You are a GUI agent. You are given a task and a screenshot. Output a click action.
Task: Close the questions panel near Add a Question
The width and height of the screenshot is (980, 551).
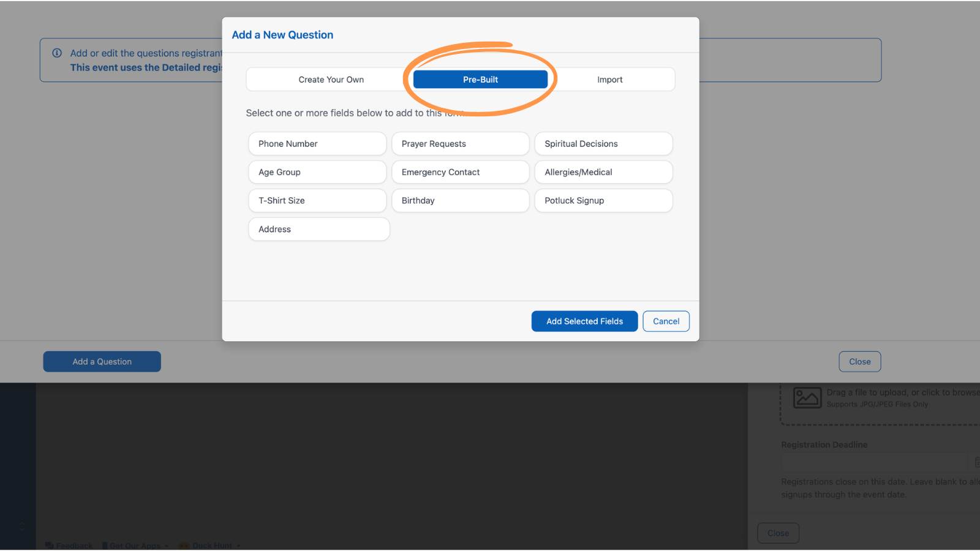[x=859, y=362]
